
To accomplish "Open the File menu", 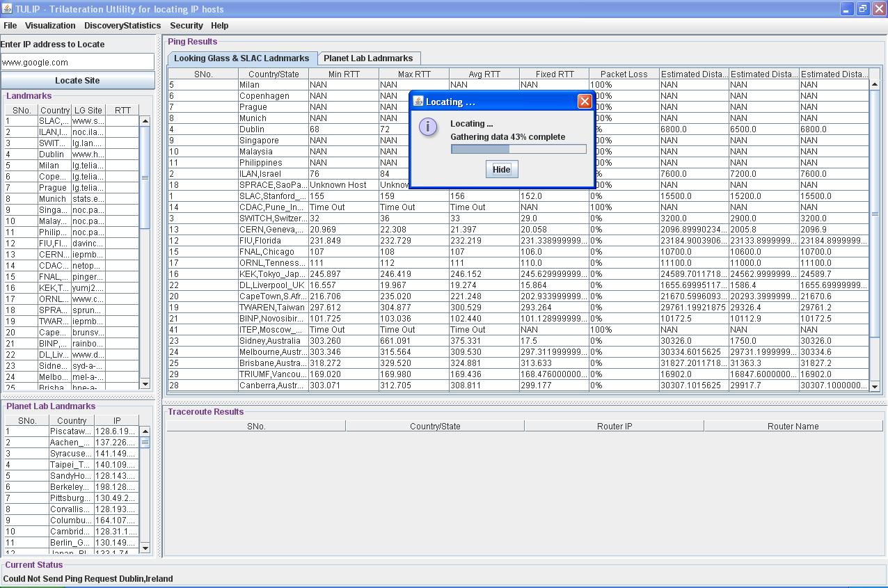I will [x=10, y=26].
